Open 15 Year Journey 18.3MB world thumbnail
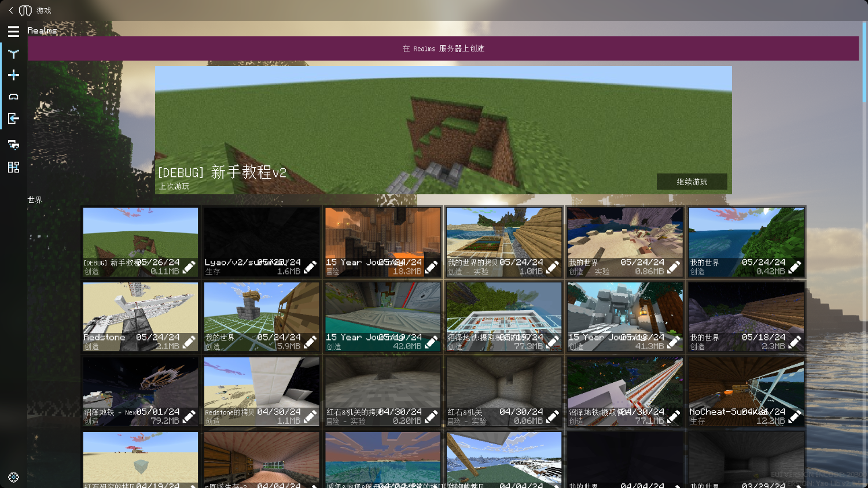This screenshot has height=488, width=868. [x=383, y=242]
